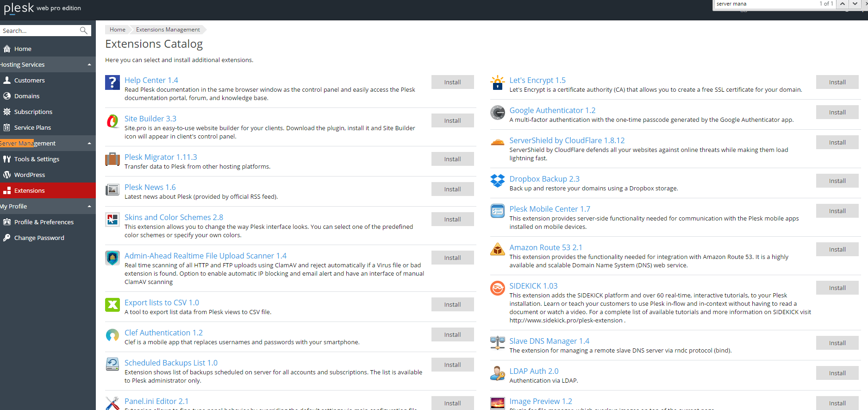Open the Skins and Color Schemes 2.8 link
868x410 pixels.
point(174,217)
